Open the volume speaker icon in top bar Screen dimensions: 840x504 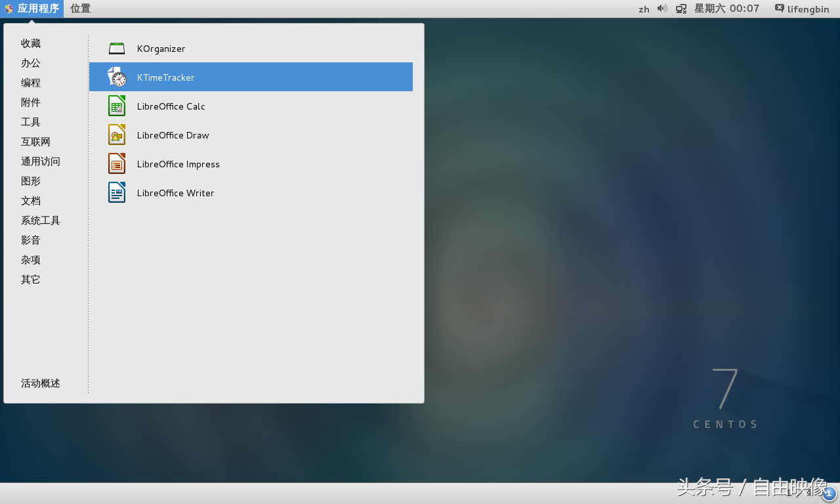662,9
